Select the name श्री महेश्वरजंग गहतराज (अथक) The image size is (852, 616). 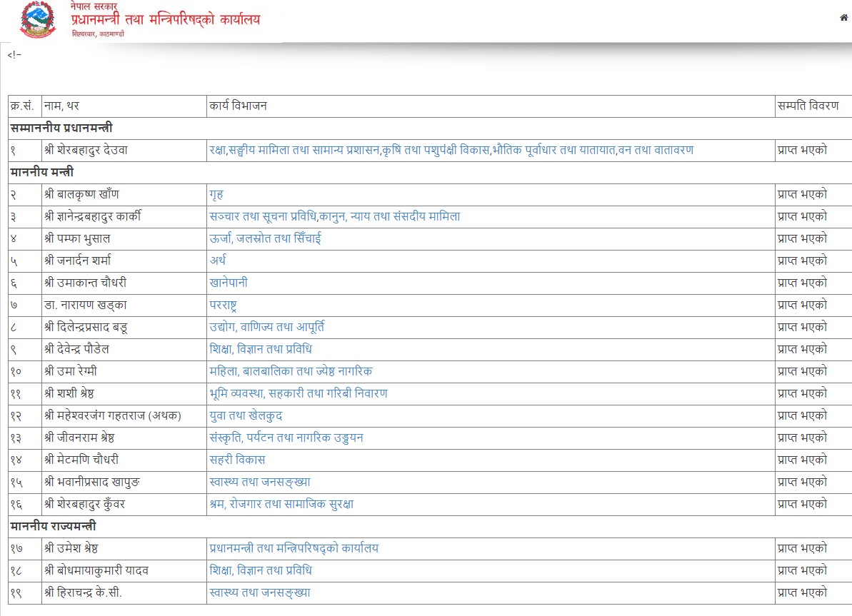(112, 415)
